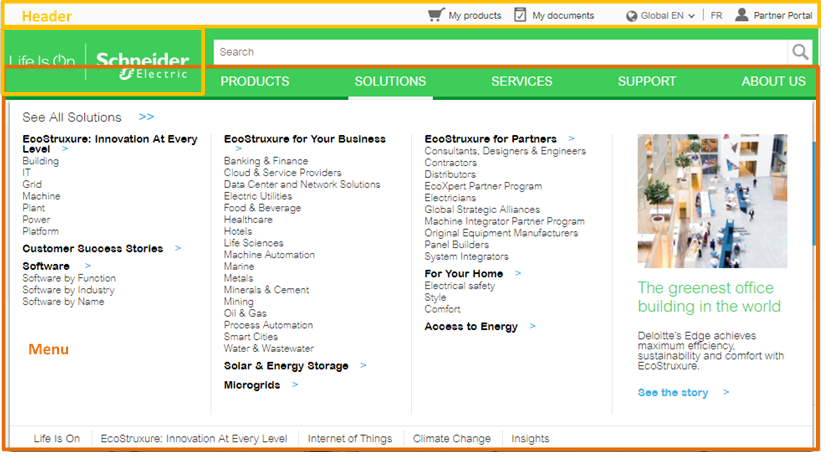This screenshot has height=457, width=825.
Task: Open the Comfort link
Action: (x=442, y=309)
